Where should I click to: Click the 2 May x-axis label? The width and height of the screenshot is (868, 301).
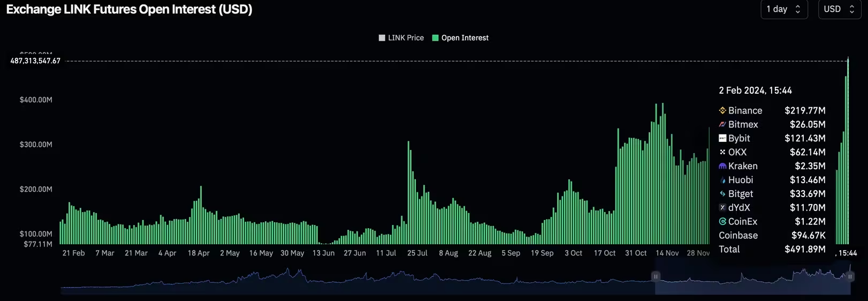pos(230,253)
